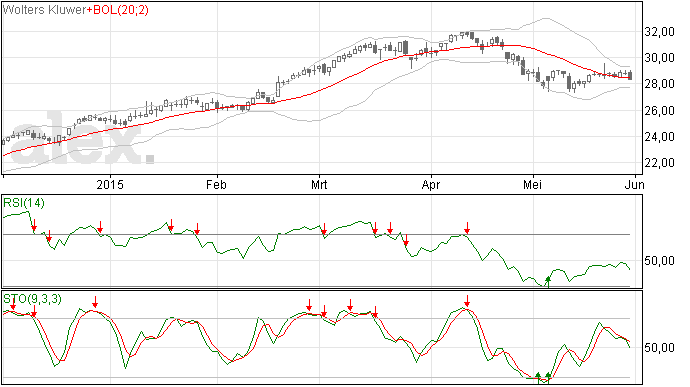The height and width of the screenshot is (387, 690).
Task: Click the 50,00 level of RSI panel
Action: [x=659, y=261]
